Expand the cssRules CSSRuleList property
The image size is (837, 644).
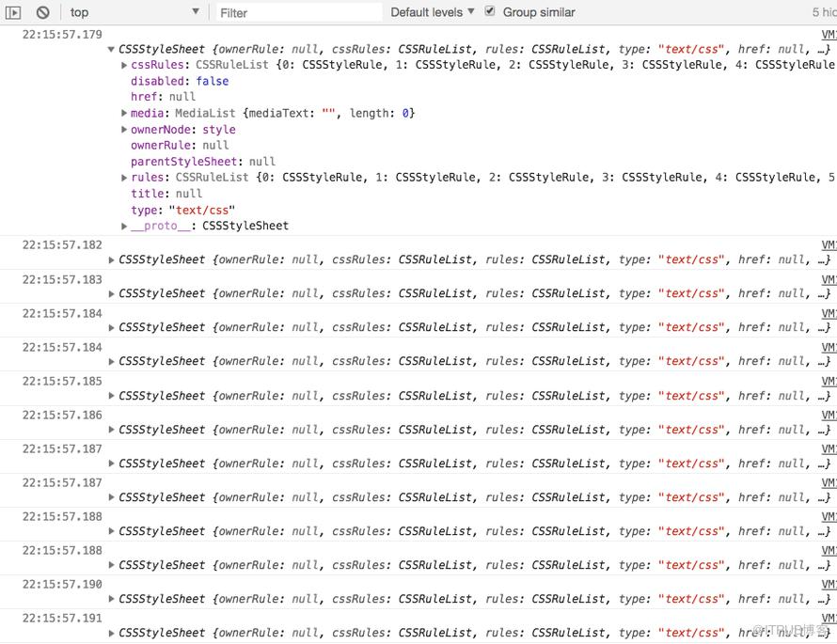tap(124, 65)
